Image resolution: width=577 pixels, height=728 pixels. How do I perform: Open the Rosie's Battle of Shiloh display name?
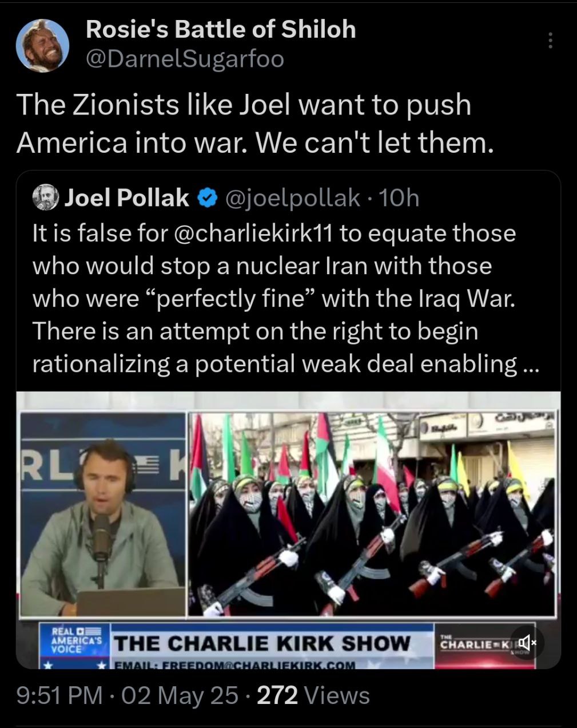coord(221,29)
